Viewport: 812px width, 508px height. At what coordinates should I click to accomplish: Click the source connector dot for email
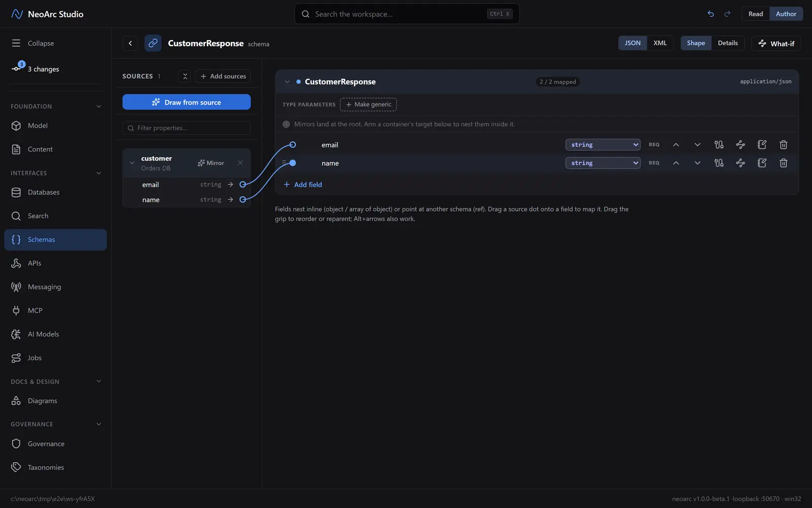[x=243, y=184]
